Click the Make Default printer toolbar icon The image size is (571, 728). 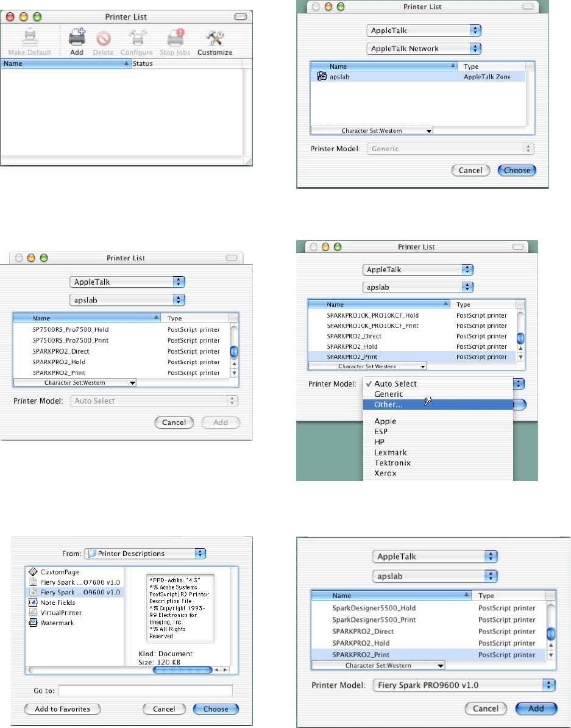coord(30,37)
